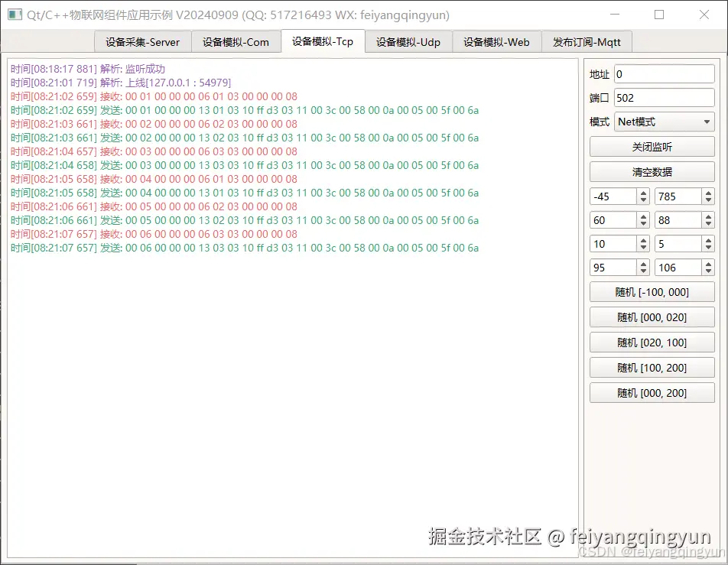Screen dimensions: 728x565
Task: Click the 随机 [-100, 000] button
Action: click(x=652, y=292)
